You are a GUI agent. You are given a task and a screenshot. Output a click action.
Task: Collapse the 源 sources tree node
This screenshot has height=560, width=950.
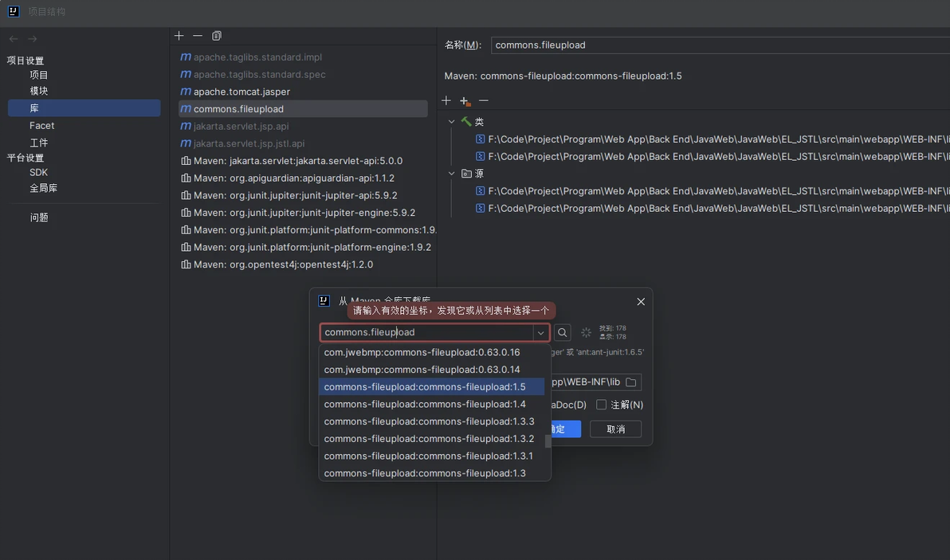[451, 174]
